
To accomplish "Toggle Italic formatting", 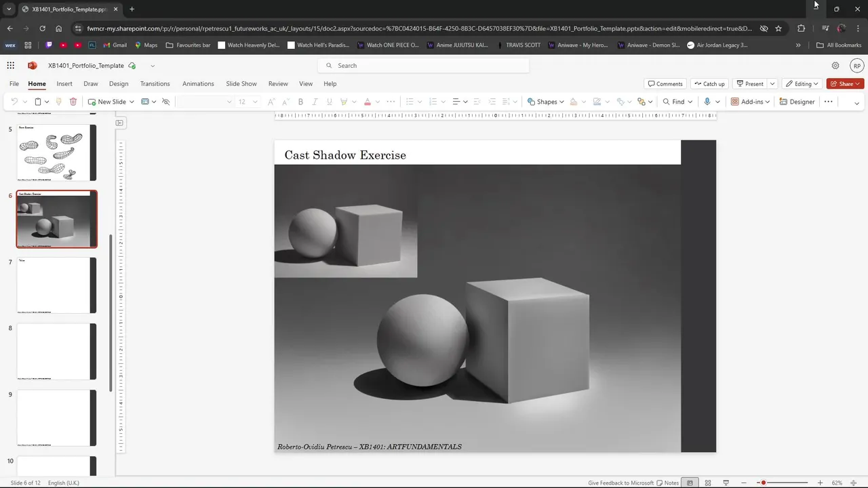I will tap(315, 102).
